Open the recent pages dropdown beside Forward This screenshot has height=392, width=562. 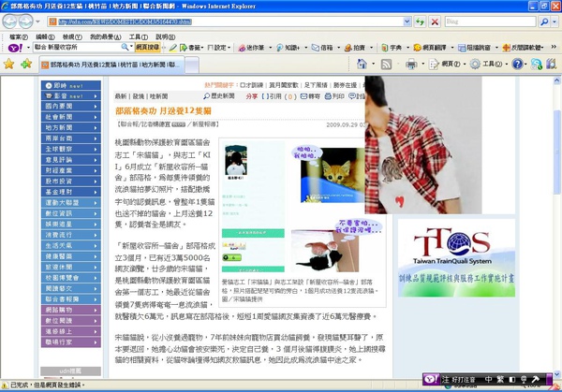coord(37,22)
